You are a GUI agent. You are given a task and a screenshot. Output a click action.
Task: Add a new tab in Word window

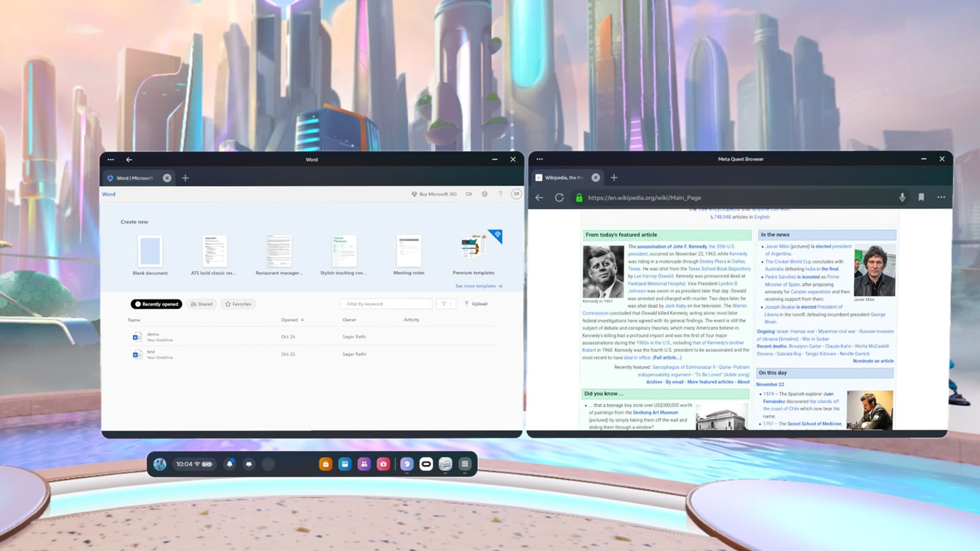click(185, 178)
